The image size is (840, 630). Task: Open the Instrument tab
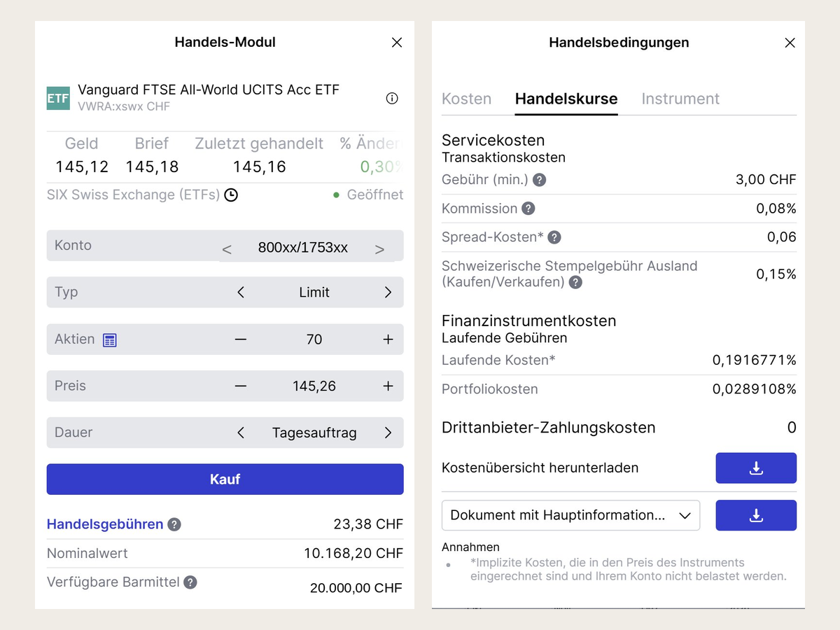tap(680, 99)
